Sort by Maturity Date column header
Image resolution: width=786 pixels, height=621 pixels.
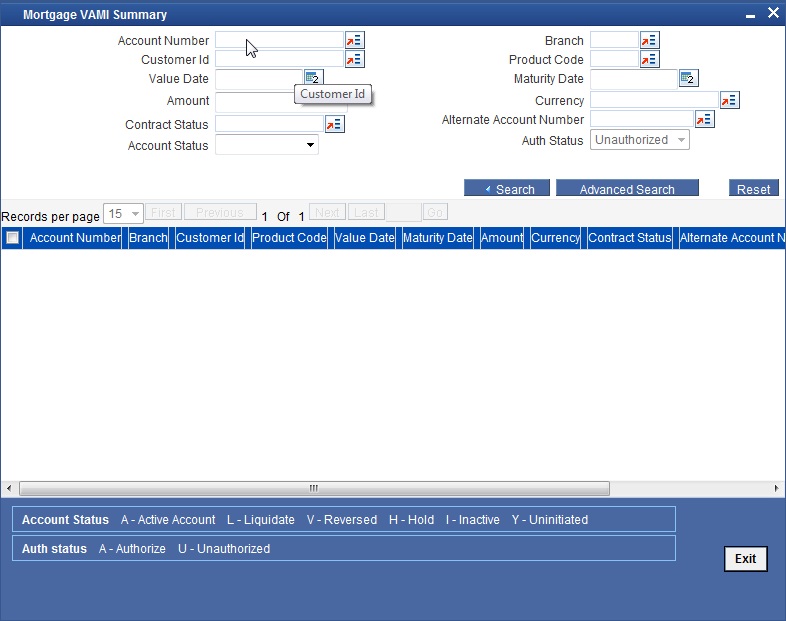(x=438, y=238)
